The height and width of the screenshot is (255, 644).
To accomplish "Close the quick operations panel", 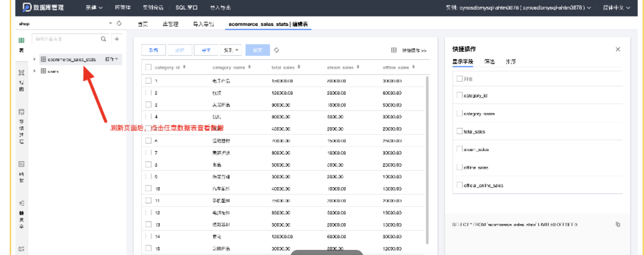I will [617, 49].
